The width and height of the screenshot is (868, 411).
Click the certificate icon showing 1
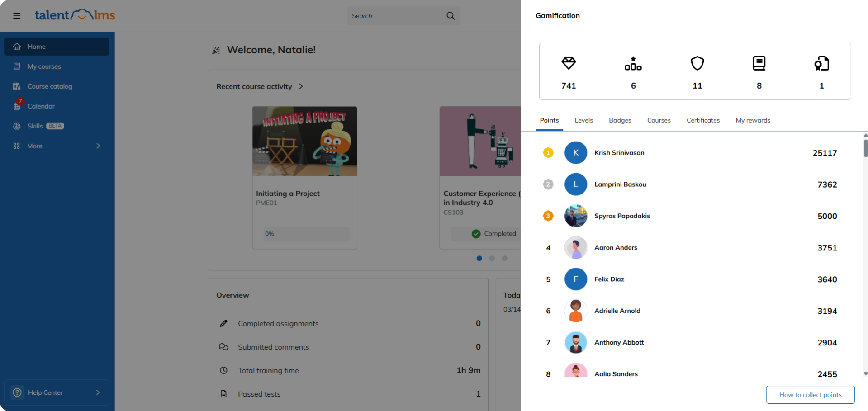[821, 63]
